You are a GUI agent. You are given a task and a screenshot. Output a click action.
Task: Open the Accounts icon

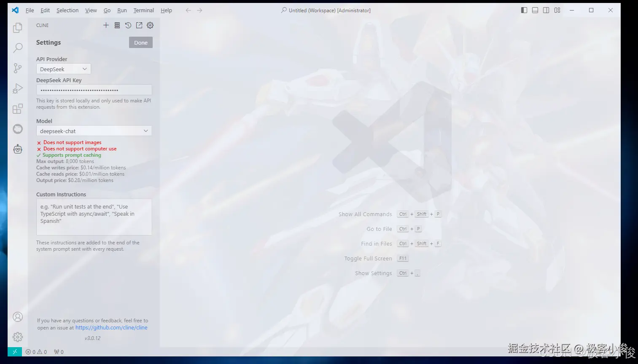tap(17, 317)
